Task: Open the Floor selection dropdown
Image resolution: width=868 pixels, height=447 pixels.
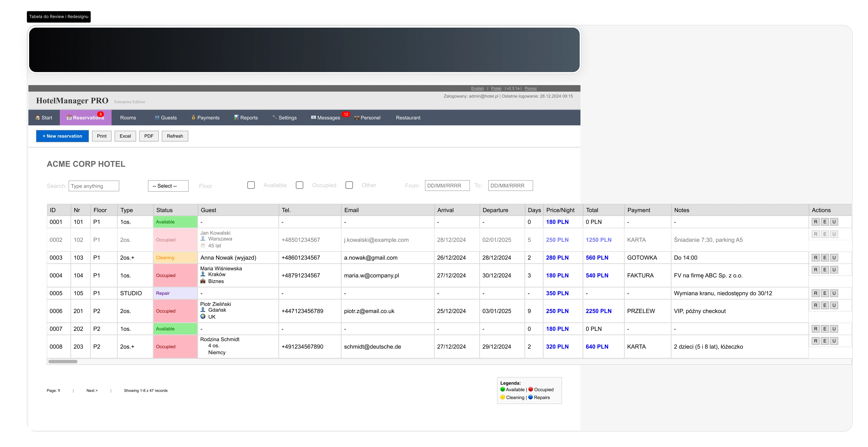Action: pyautogui.click(x=168, y=186)
